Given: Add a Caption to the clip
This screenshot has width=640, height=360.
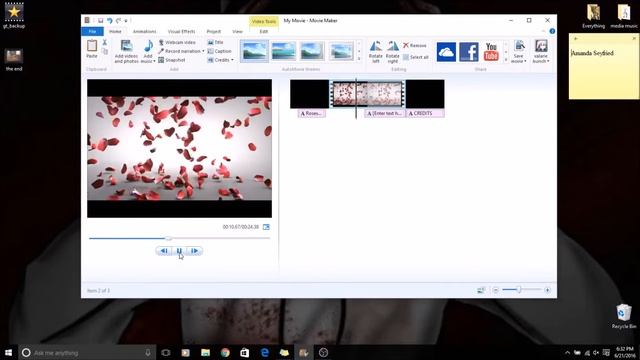Looking at the screenshot, I should 220,51.
